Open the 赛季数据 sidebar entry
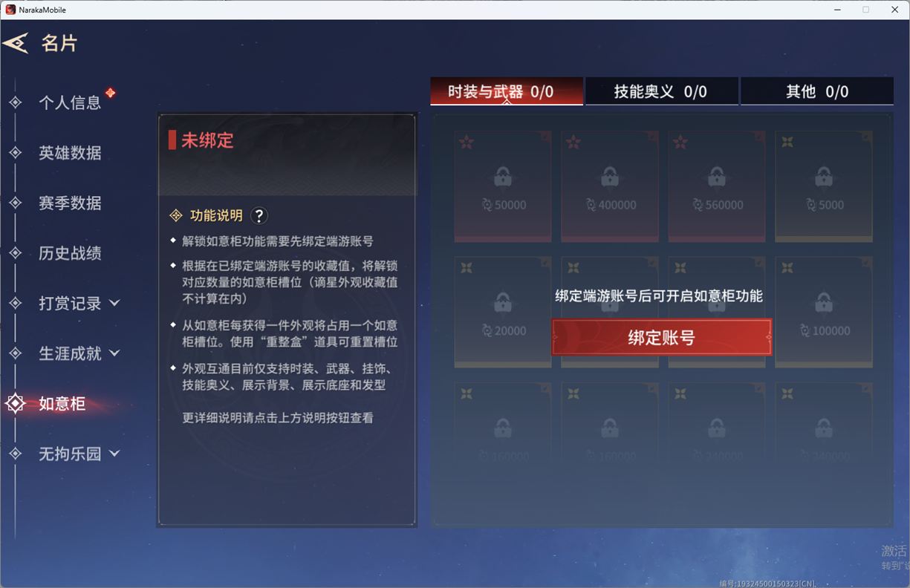910x588 pixels. click(70, 203)
